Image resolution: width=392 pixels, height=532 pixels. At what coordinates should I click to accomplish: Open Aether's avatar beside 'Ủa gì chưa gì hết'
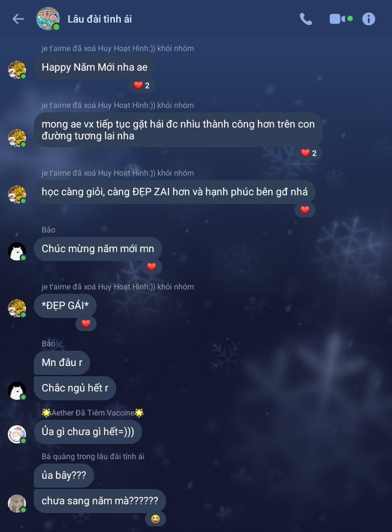[x=17, y=434]
